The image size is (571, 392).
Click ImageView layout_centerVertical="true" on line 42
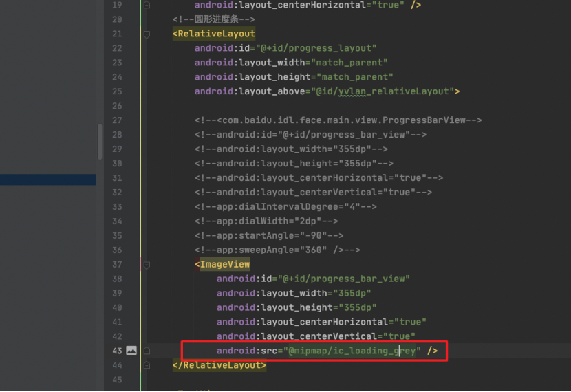coord(316,336)
